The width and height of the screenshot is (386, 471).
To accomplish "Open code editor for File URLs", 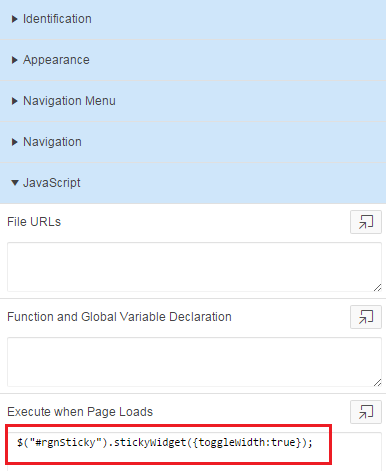I will (x=366, y=222).
